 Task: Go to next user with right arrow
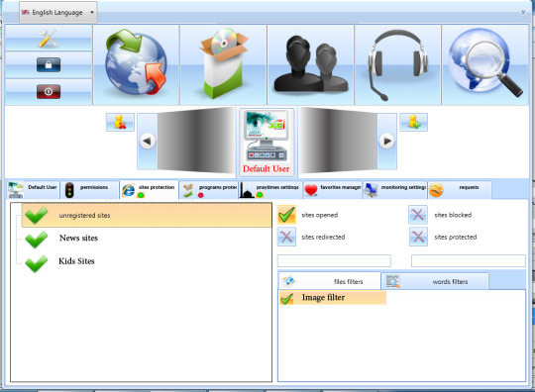tap(387, 142)
